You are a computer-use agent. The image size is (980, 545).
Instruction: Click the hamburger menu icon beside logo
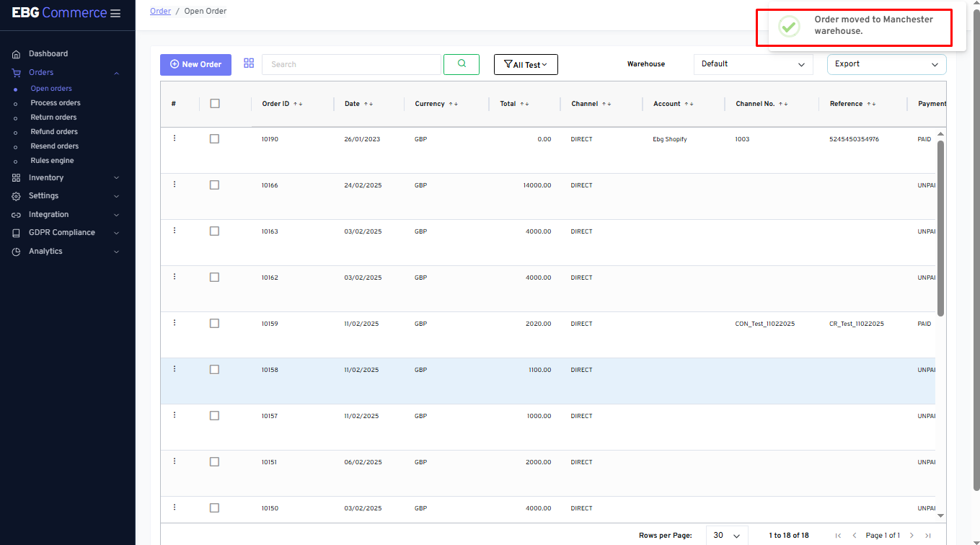115,14
